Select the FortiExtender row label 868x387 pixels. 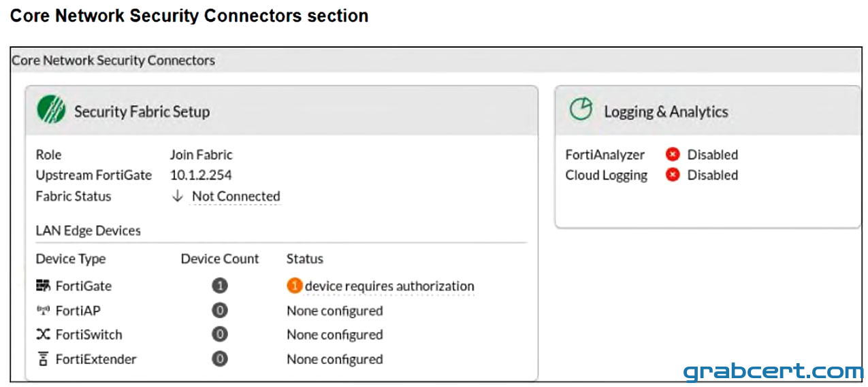96,359
